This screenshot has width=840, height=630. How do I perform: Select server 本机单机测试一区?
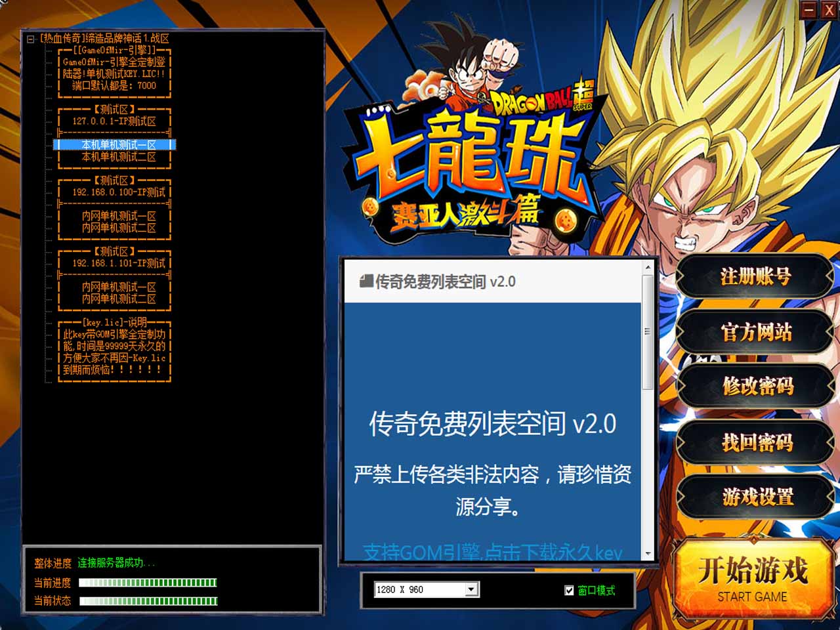119,145
